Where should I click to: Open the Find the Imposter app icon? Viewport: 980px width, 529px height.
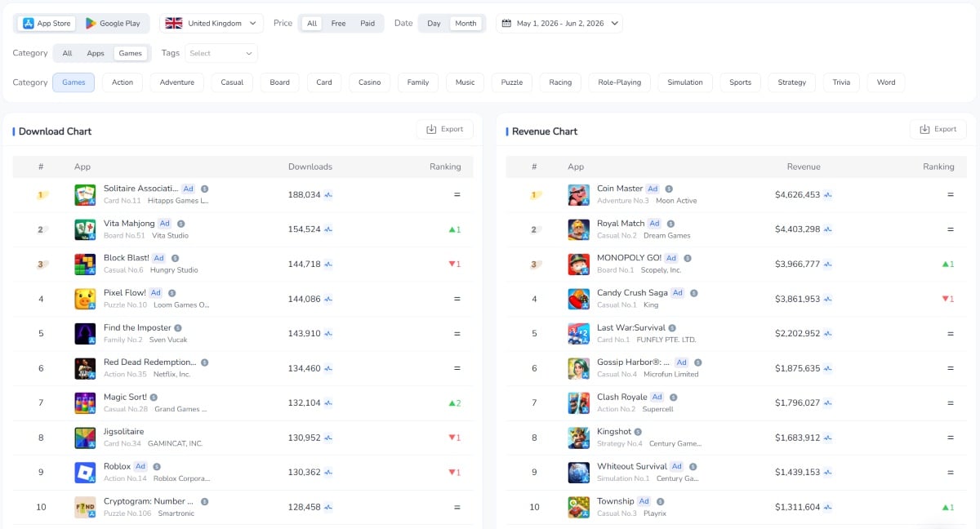coord(85,333)
